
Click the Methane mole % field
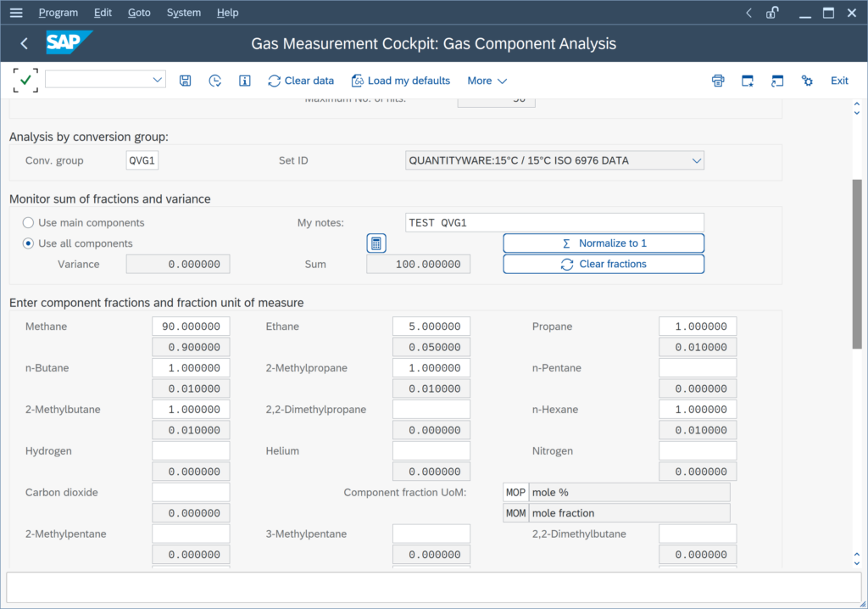point(191,327)
